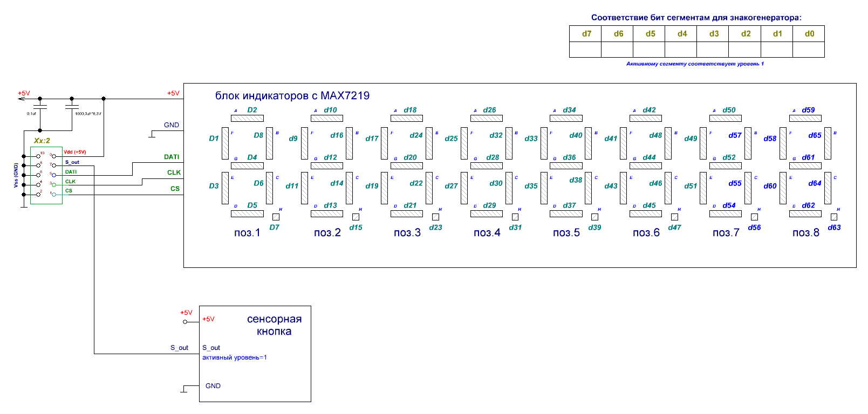Image resolution: width=868 pixels, height=414 pixels.
Task: Click decimal point square D7 in поз.1
Action: (276, 217)
